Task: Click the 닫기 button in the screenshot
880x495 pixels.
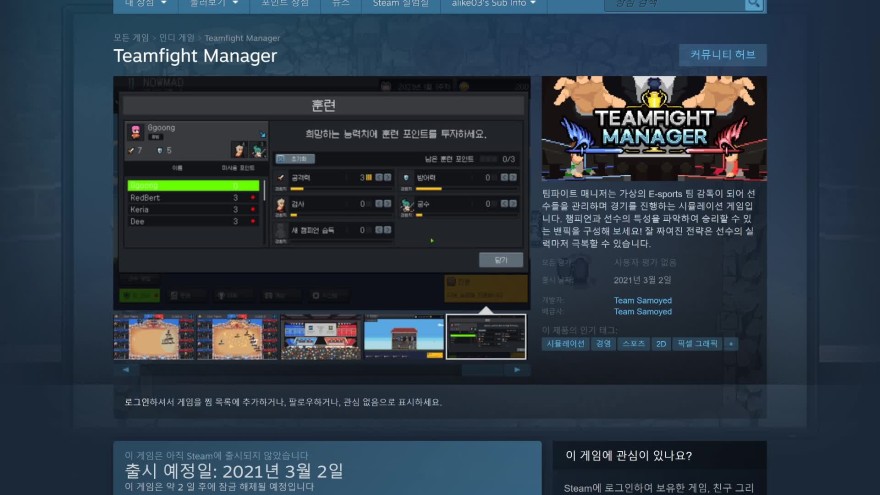Action: pyautogui.click(x=501, y=260)
